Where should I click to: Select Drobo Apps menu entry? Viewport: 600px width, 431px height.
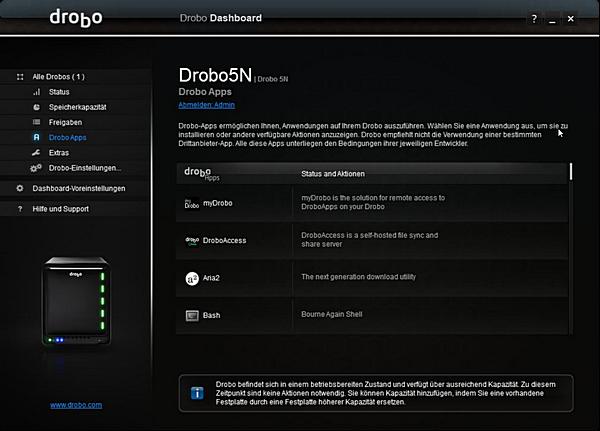point(68,137)
